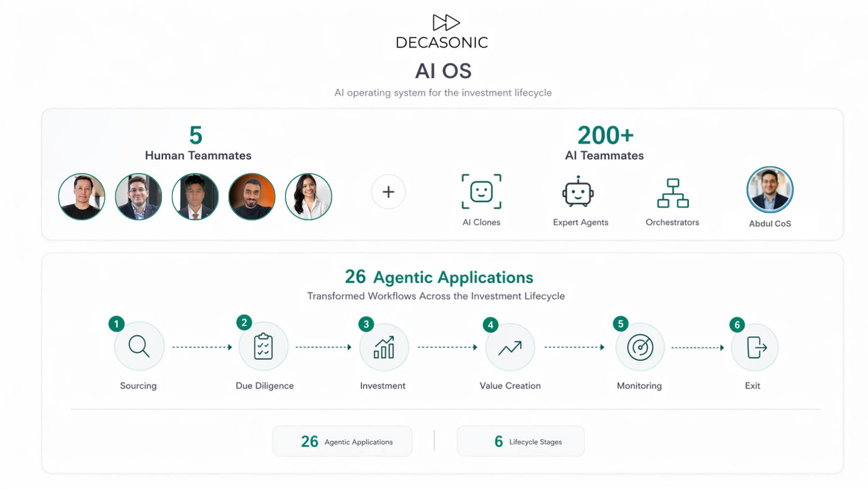Click the "Due Diligence" stage label

[265, 386]
